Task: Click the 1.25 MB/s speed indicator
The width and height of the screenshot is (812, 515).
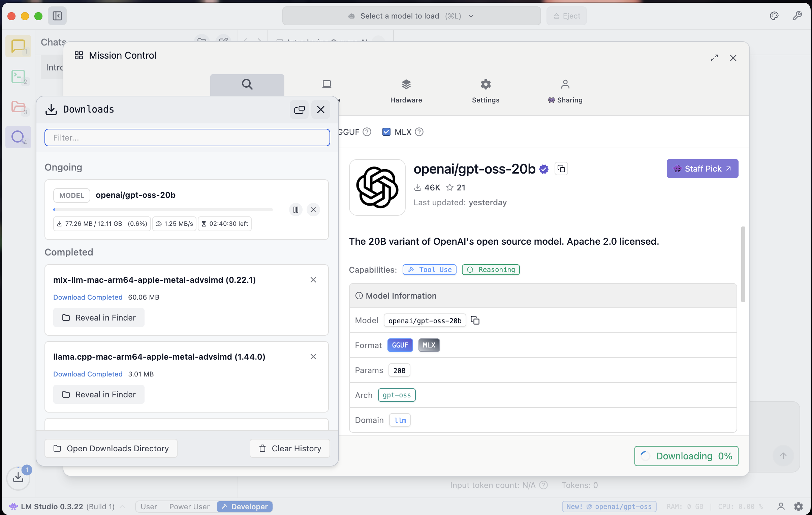Action: click(174, 224)
